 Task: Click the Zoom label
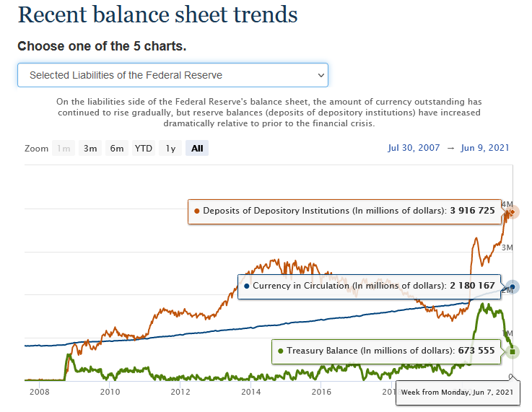coord(36,149)
